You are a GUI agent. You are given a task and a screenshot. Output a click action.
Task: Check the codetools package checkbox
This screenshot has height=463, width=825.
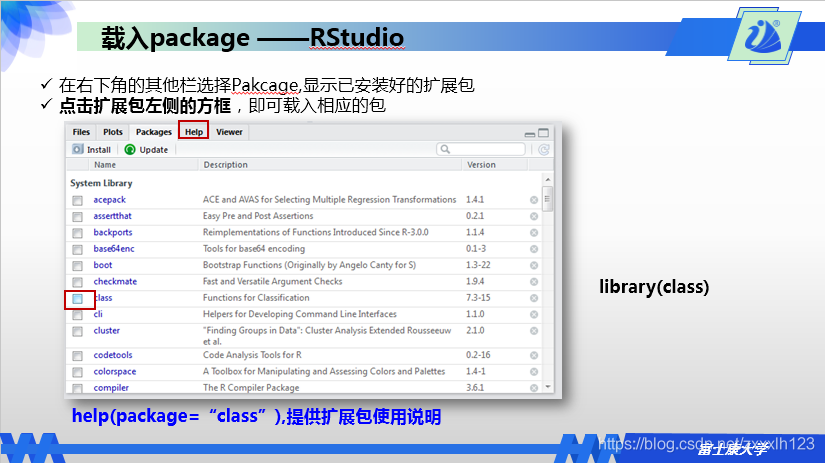[x=77, y=356]
